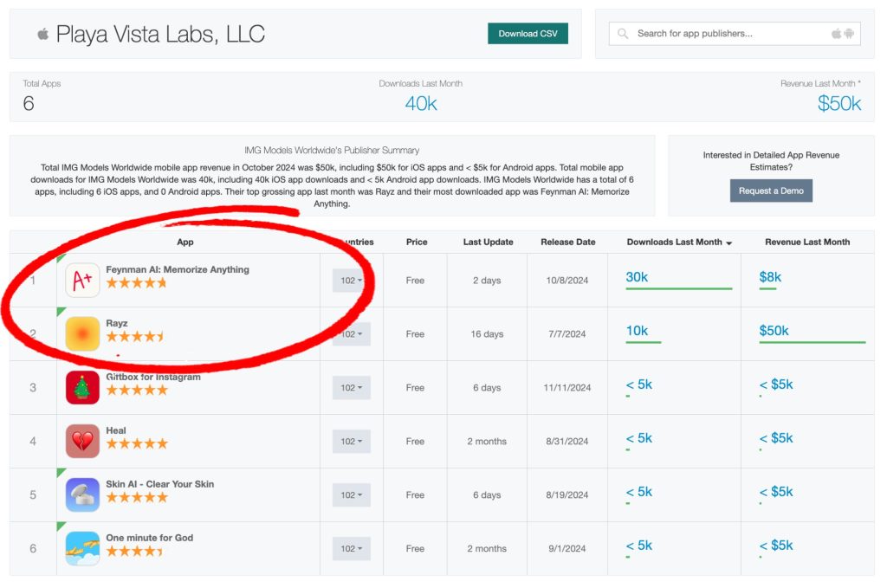Image resolution: width=887 pixels, height=588 pixels.
Task: Click the Request a Demo button
Action: click(x=770, y=191)
